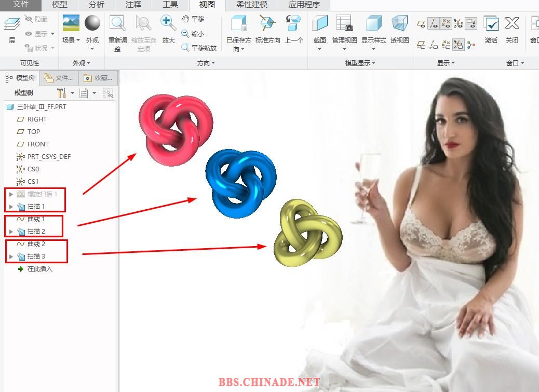Click the 缩小 zoom out tool
The width and height of the screenshot is (539, 392).
tap(193, 34)
